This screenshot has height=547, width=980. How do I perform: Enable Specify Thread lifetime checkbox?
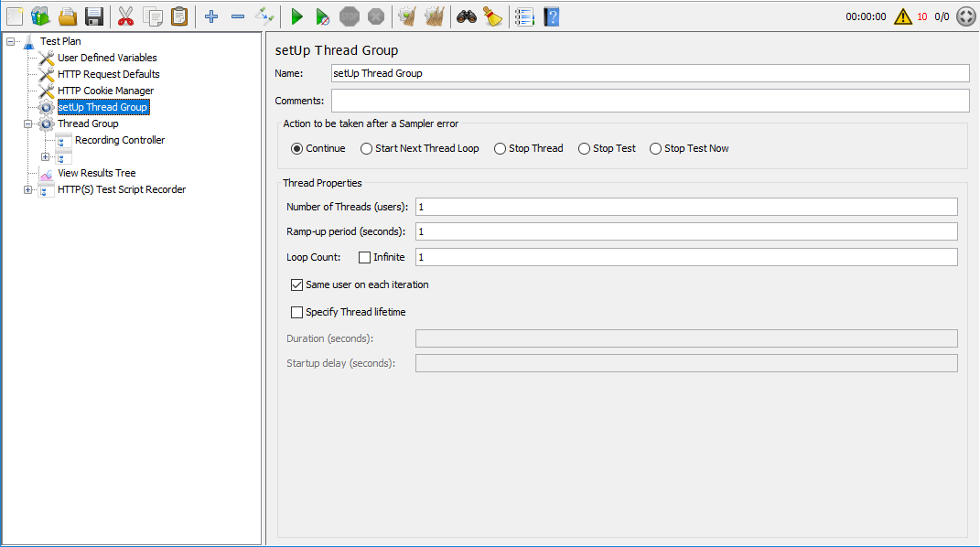click(x=296, y=312)
